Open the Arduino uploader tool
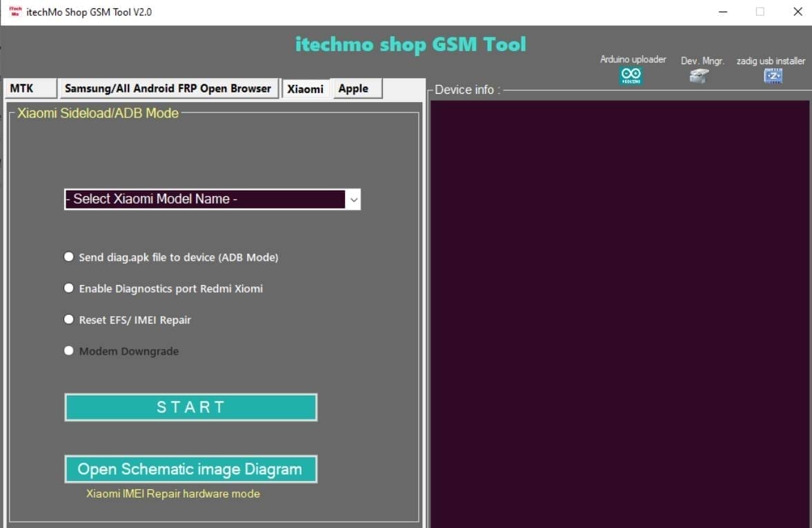812x528 pixels. tap(632, 74)
